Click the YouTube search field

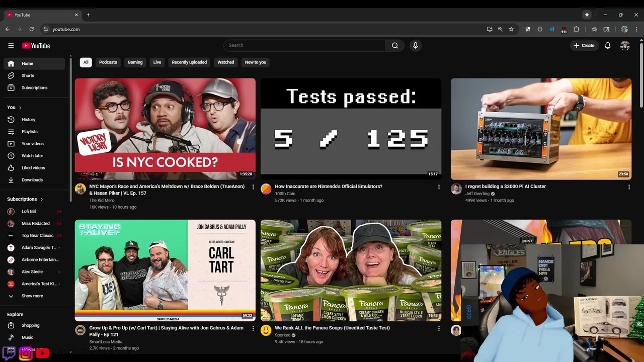304,45
